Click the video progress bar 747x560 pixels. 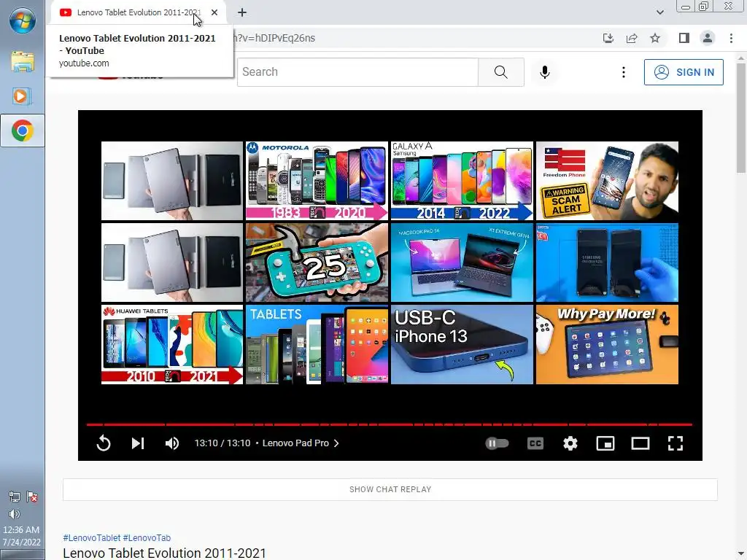[x=390, y=424]
